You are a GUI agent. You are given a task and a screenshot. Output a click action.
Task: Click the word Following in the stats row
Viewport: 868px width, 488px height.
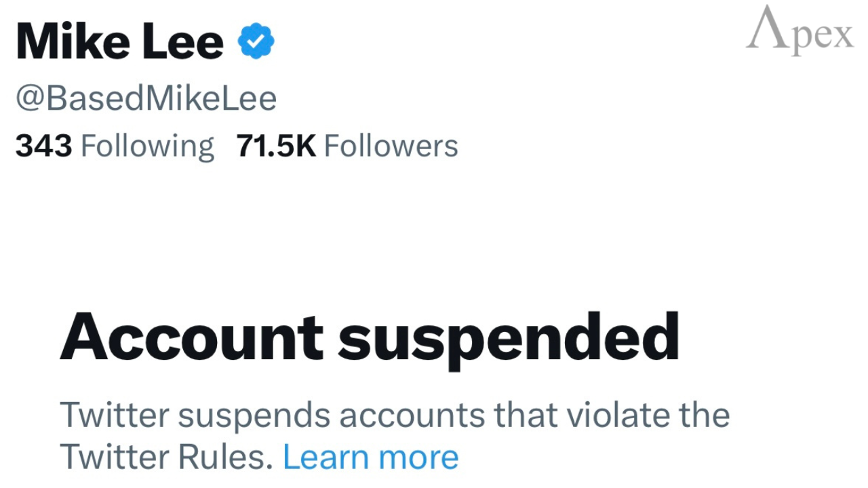[146, 145]
